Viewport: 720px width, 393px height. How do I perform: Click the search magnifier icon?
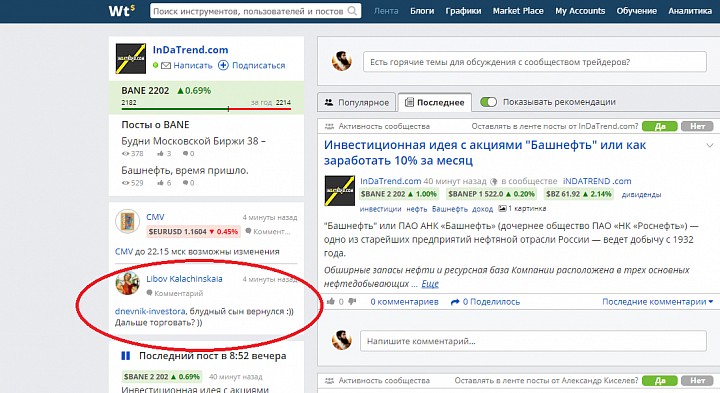click(x=352, y=11)
